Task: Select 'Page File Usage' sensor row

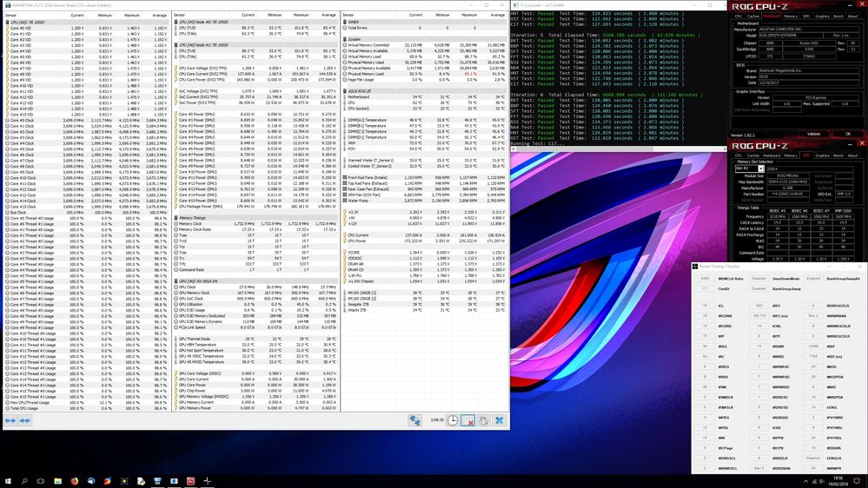Action: click(x=425, y=80)
